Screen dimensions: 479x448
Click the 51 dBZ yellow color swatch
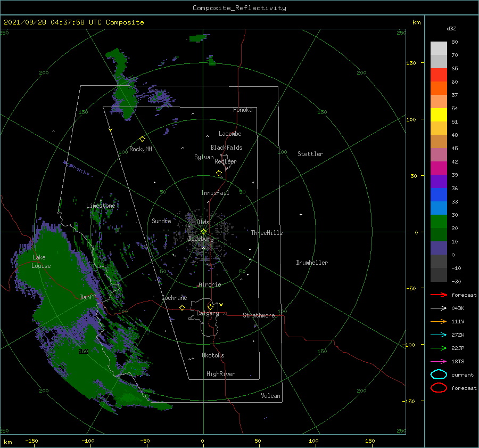tap(439, 115)
